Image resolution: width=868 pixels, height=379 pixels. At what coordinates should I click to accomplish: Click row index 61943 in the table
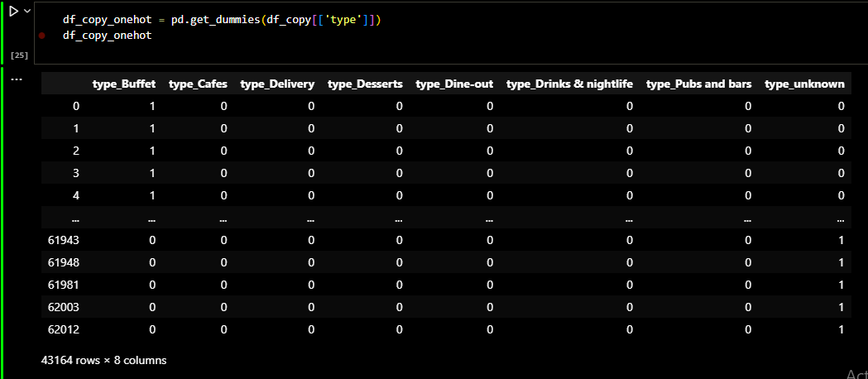coord(63,240)
